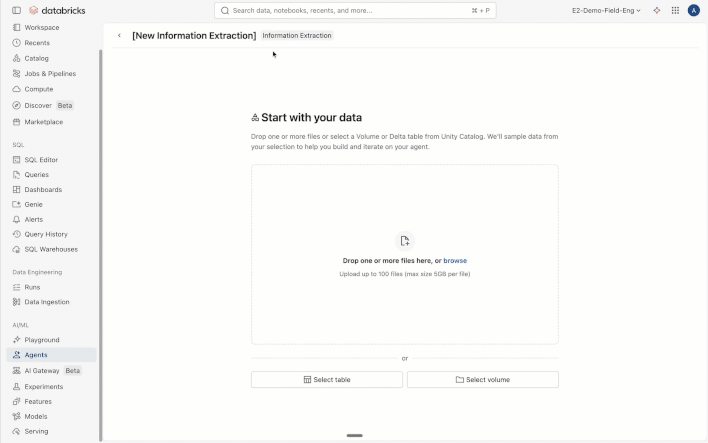This screenshot has height=443, width=708.
Task: Click the file upload icon in drop zone
Action: [405, 241]
